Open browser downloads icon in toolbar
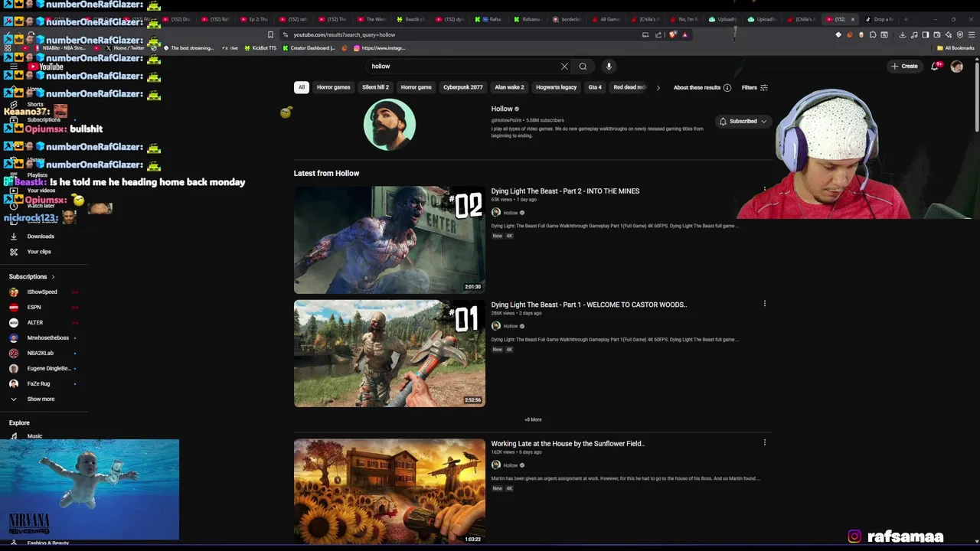980x551 pixels. tap(903, 34)
